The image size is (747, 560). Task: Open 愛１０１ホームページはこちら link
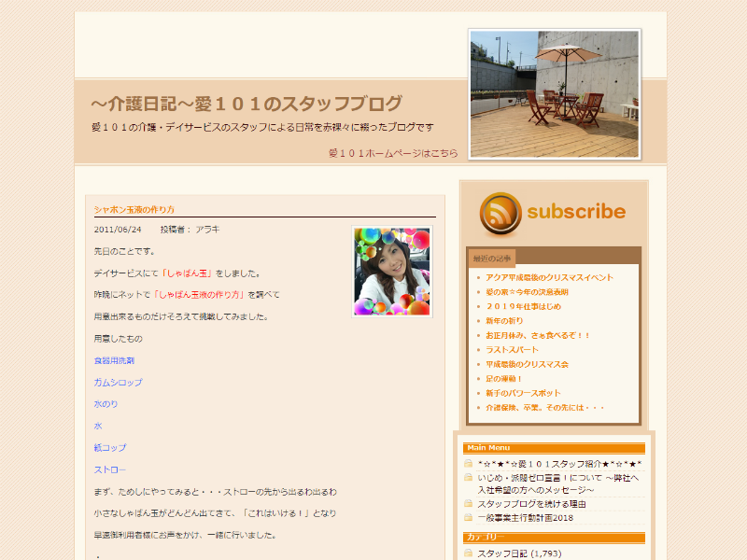tap(393, 153)
